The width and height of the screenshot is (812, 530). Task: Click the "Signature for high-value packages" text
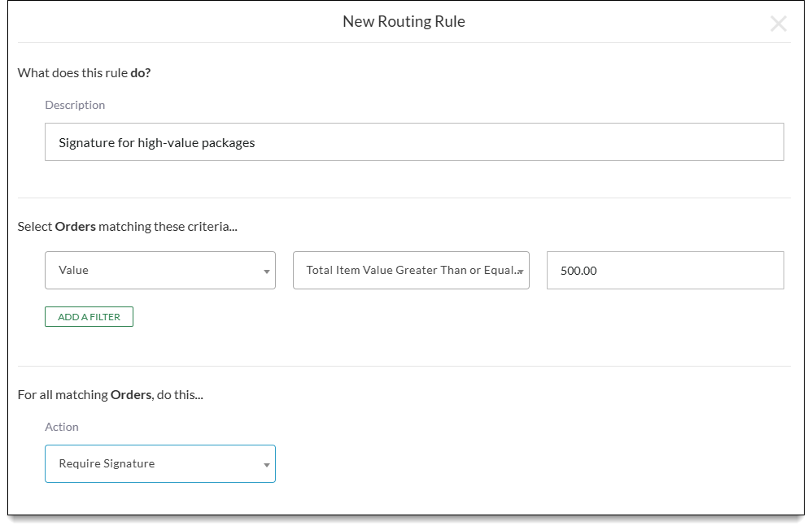156,142
